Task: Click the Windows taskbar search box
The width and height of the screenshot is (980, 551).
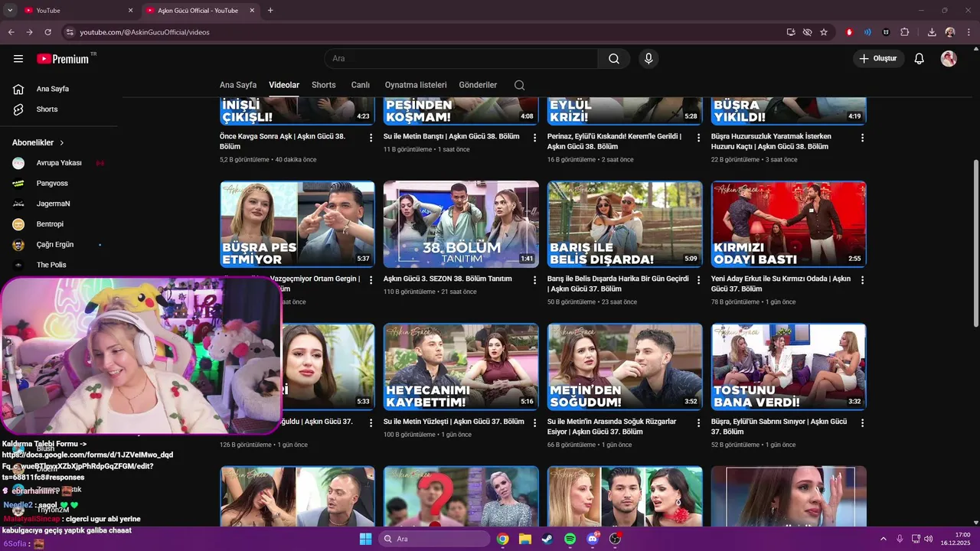Action: click(x=435, y=539)
